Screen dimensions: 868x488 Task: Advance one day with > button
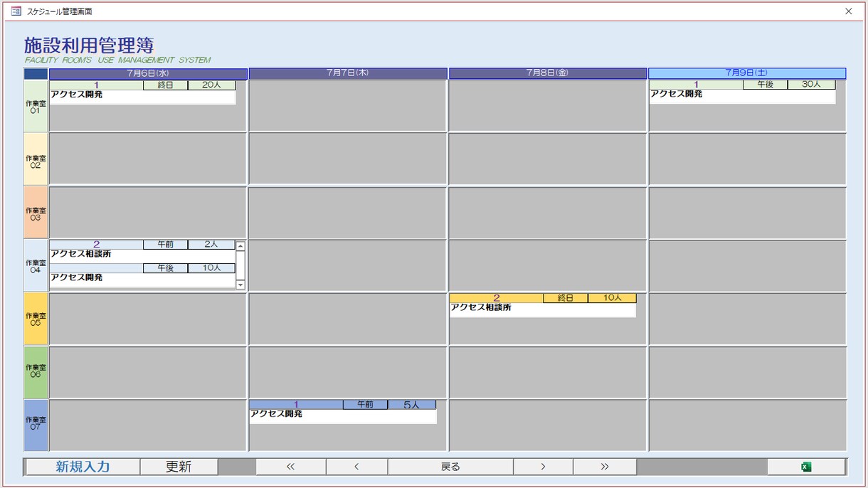pyautogui.click(x=543, y=467)
